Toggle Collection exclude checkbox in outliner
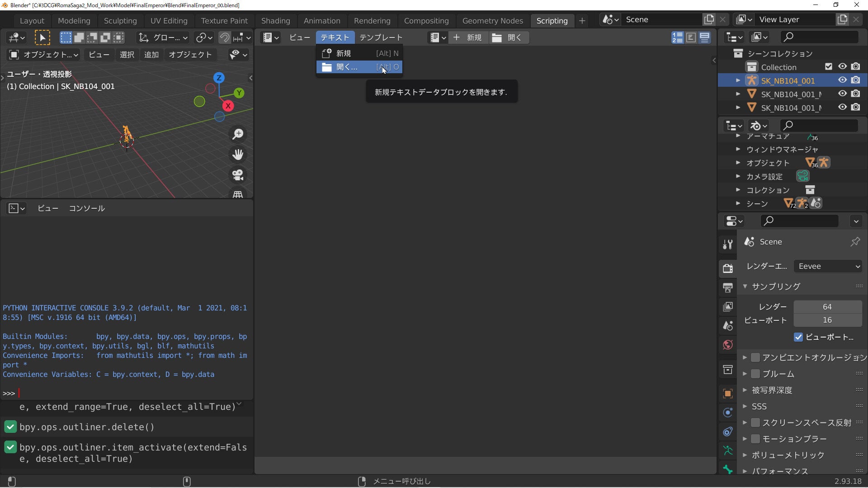 tap(828, 66)
